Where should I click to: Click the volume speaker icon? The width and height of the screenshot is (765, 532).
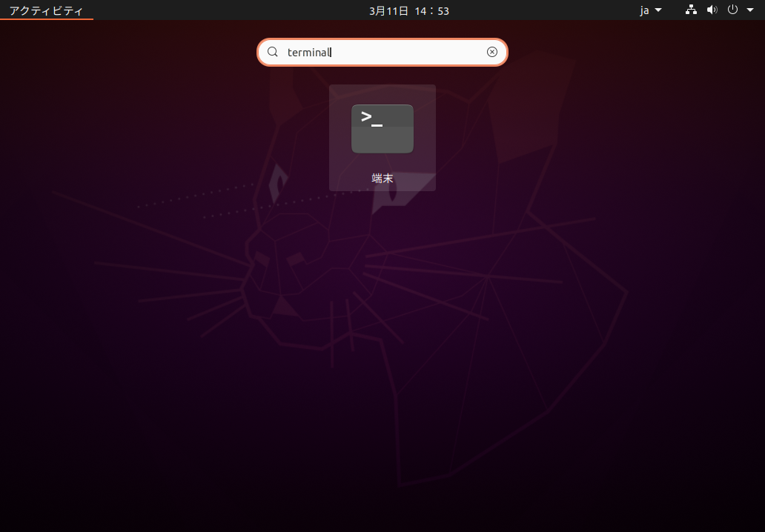(712, 10)
